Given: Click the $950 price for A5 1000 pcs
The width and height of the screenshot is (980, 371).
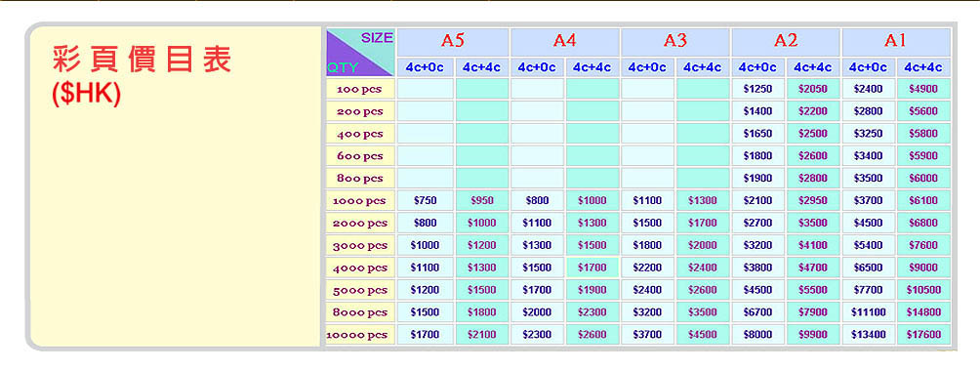Looking at the screenshot, I should pyautogui.click(x=481, y=200).
